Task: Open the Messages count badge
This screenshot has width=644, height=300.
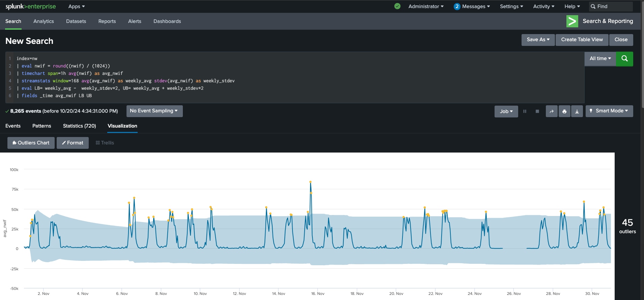Action: point(457,6)
